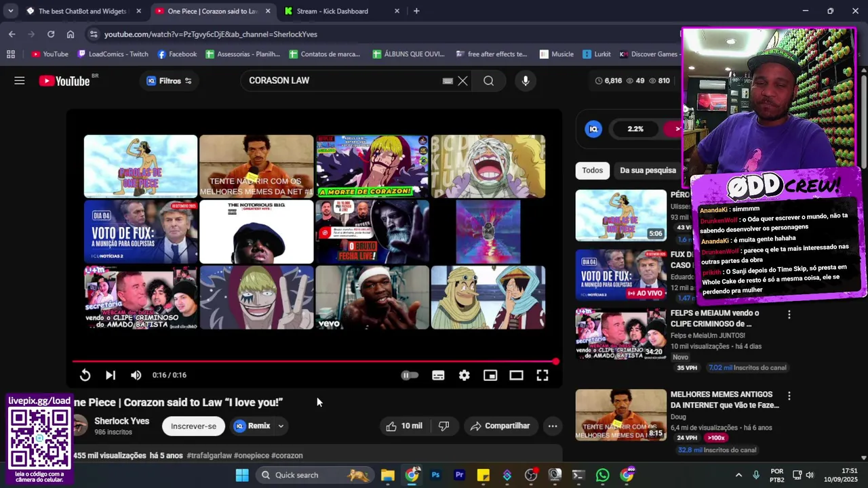Open Voto de Fux sidebar video thumbnail
Image resolution: width=868 pixels, height=488 pixels.
coord(621,275)
